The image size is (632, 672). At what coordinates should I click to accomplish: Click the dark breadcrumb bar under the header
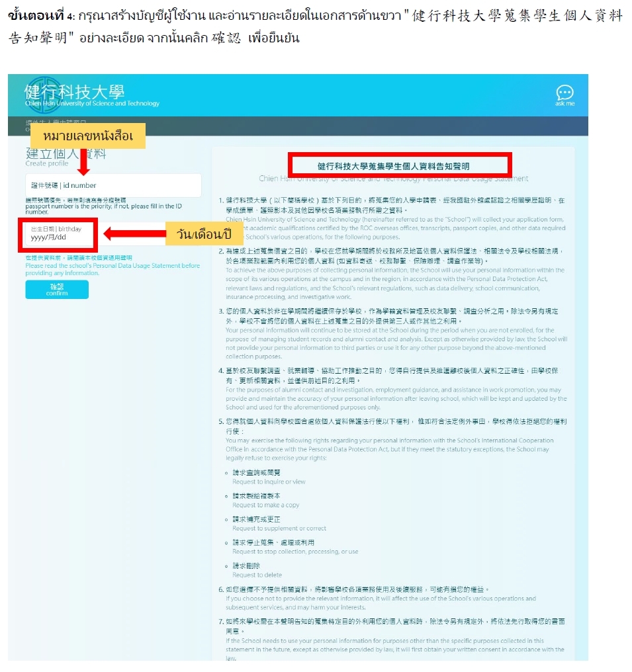point(298,126)
